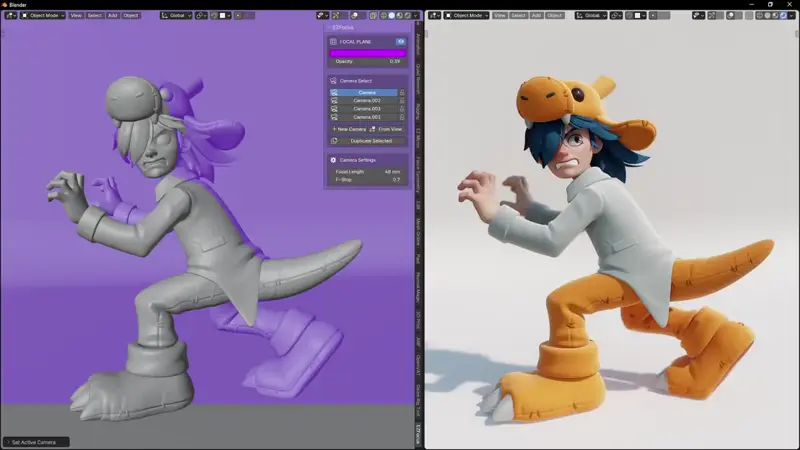800x450 pixels.
Task: Select material preview shading in left viewport
Action: [399, 15]
